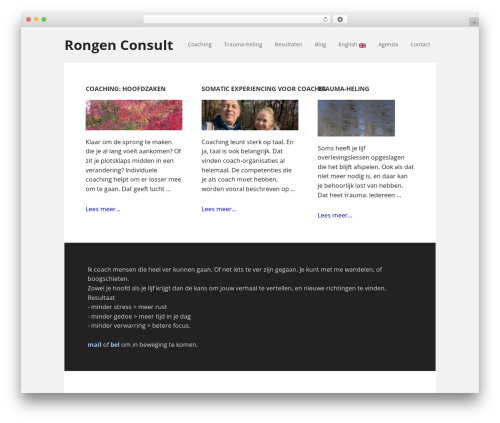Click text 'Soms heeft je lijf'
Screen dimensions: 500x423
click(341, 148)
